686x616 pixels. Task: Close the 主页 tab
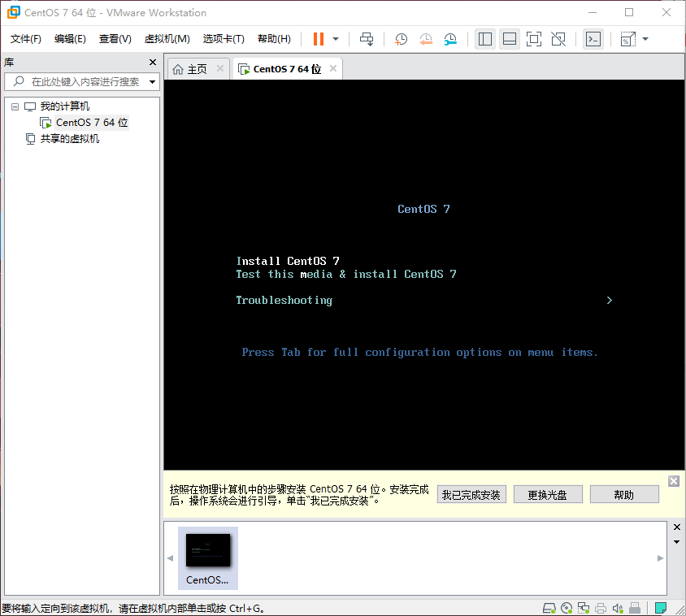point(220,69)
